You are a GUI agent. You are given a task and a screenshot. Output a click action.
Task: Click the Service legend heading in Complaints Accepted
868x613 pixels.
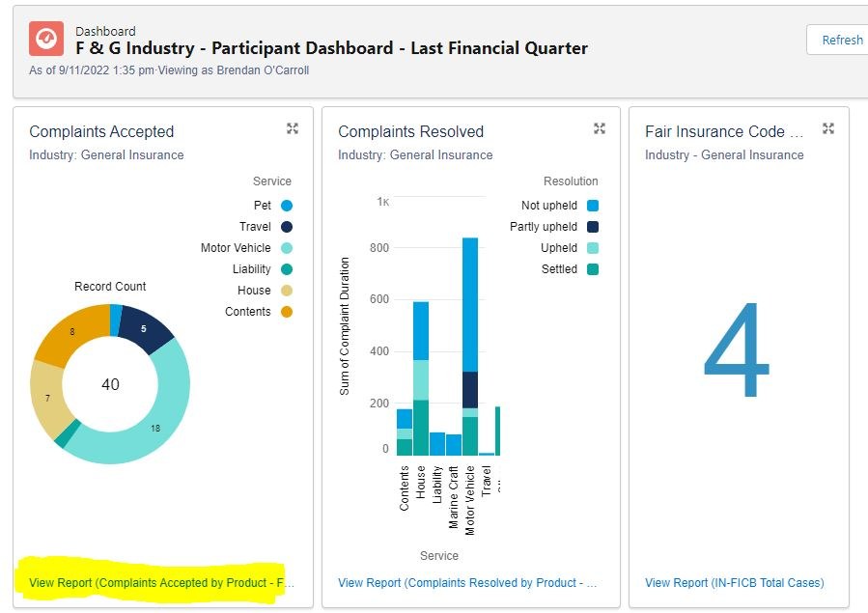[x=272, y=181]
